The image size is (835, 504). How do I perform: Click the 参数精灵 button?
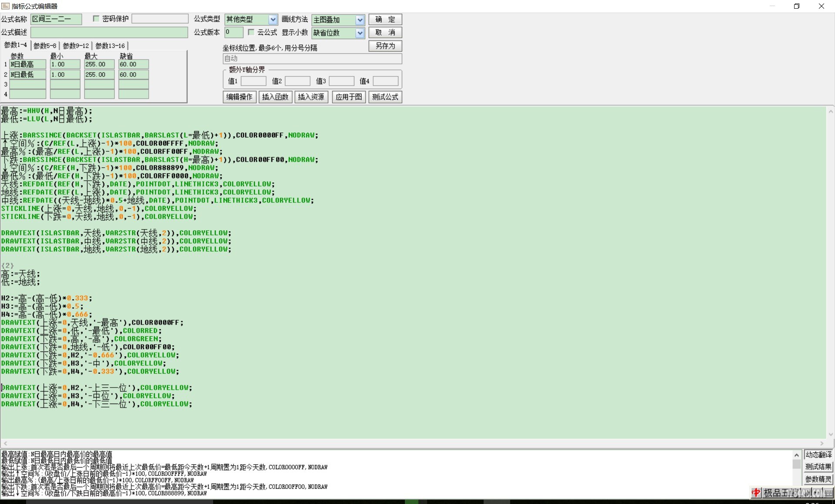pos(818,479)
